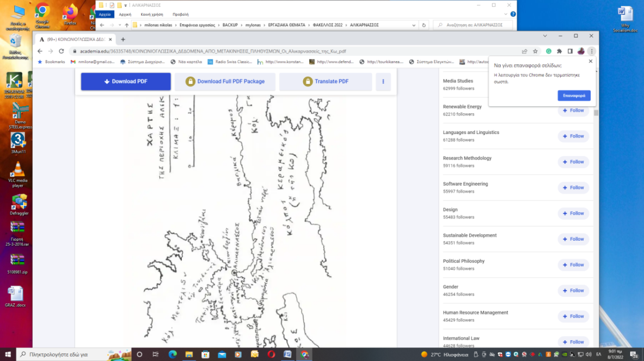Open the PDF more options three-dot menu
This screenshot has height=361, width=644.
pyautogui.click(x=383, y=82)
